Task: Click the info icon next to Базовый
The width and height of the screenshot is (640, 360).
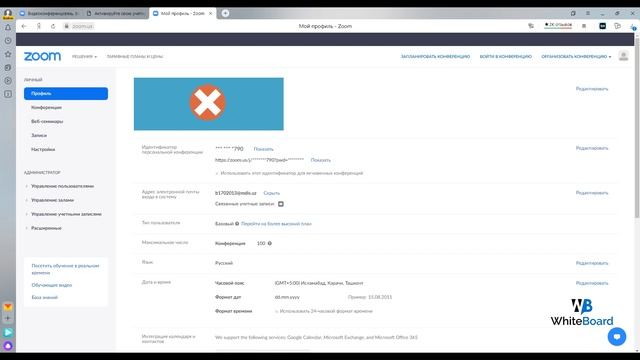Action: [237, 224]
